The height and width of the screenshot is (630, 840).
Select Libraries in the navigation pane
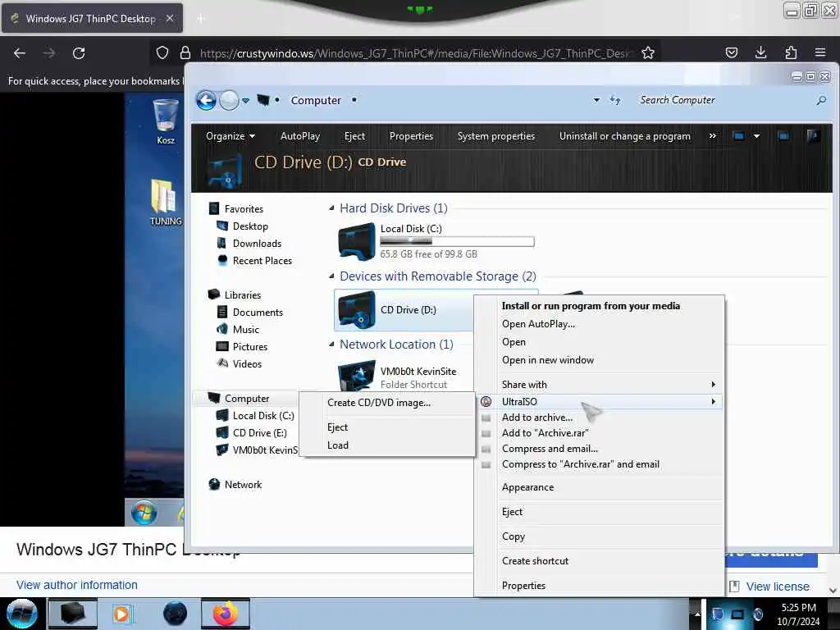(x=243, y=295)
